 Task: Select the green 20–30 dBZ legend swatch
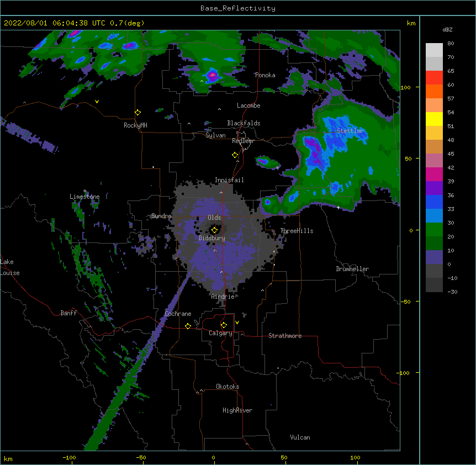tap(434, 230)
